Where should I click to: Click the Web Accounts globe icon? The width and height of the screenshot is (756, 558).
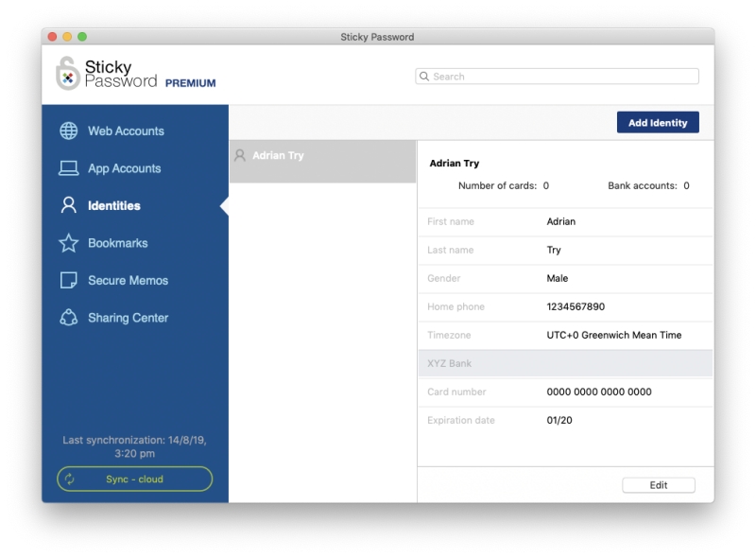click(x=68, y=131)
